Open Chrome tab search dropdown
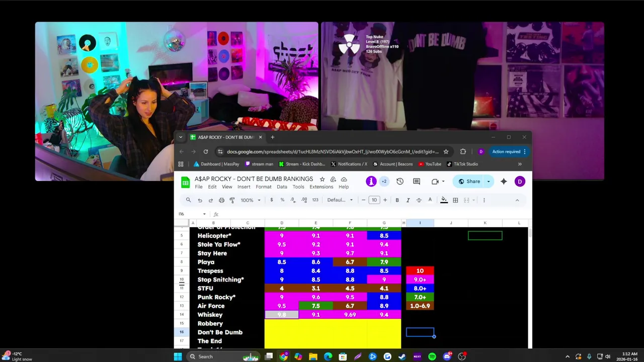644x362 pixels. tap(181, 137)
